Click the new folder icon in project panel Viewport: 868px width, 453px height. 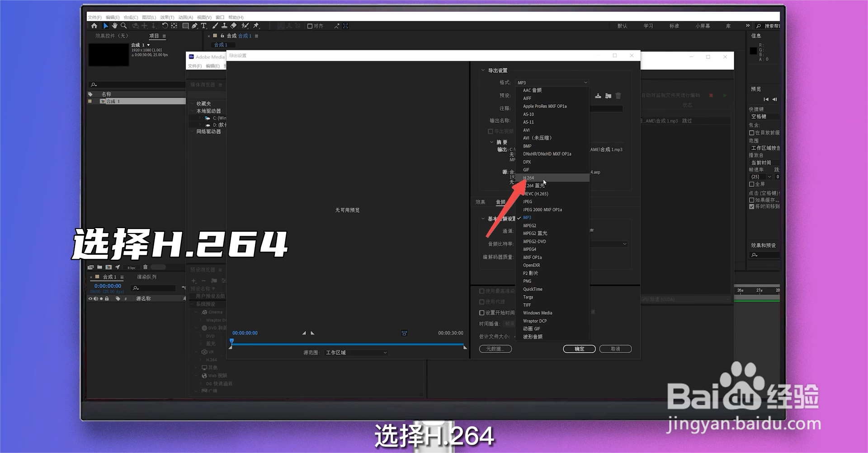(x=100, y=267)
